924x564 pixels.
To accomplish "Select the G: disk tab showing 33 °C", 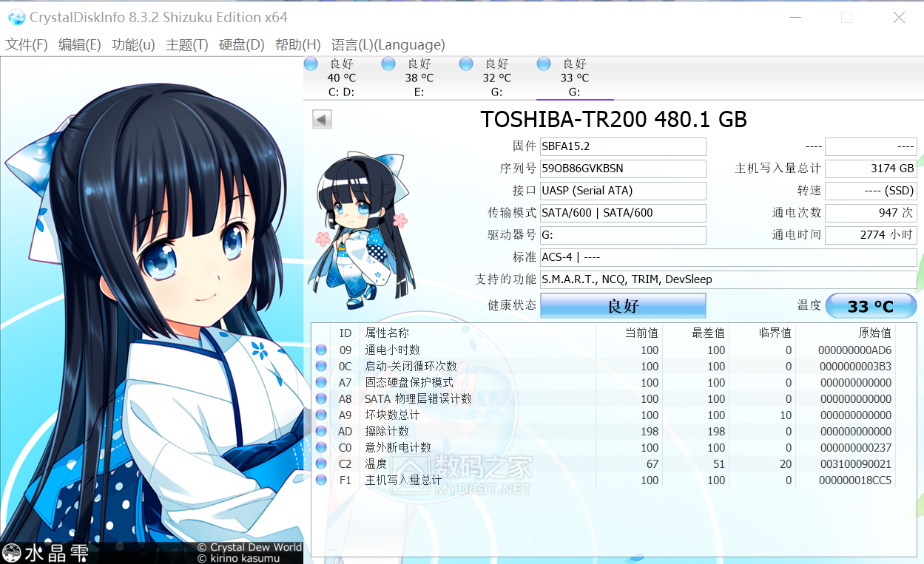I will [575, 78].
